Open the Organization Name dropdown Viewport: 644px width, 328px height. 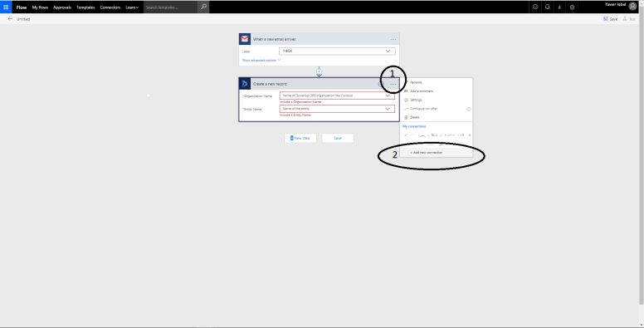point(337,95)
